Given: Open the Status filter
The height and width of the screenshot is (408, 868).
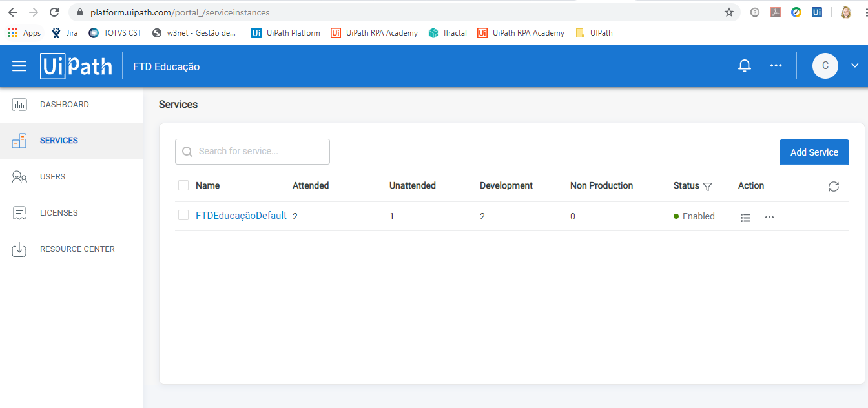Looking at the screenshot, I should pyautogui.click(x=708, y=186).
